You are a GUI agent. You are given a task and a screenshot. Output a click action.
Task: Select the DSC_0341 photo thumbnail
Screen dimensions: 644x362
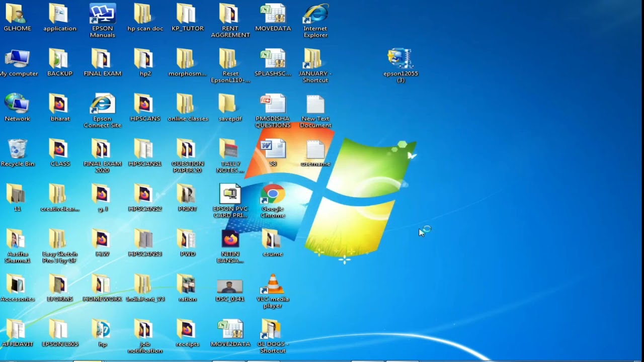(230, 291)
